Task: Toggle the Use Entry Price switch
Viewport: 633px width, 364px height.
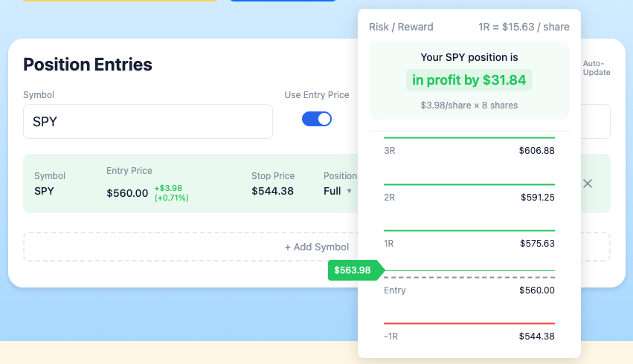Action: 317,119
